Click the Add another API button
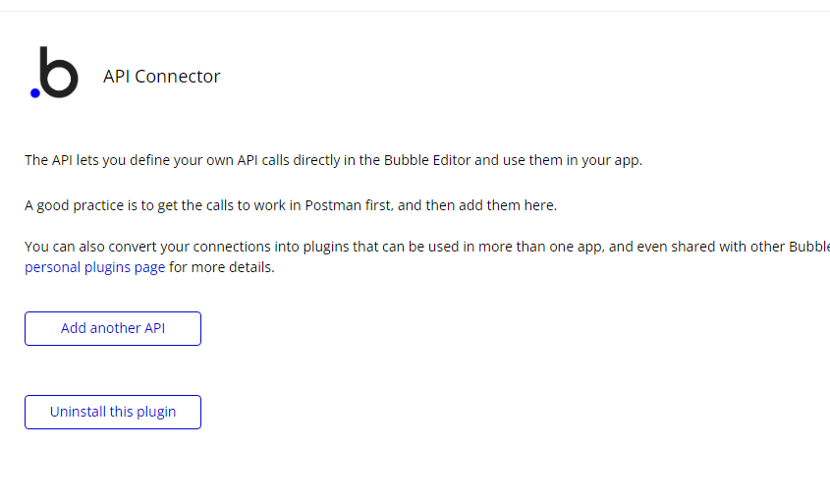Screen dimensions: 830x504 click(113, 328)
